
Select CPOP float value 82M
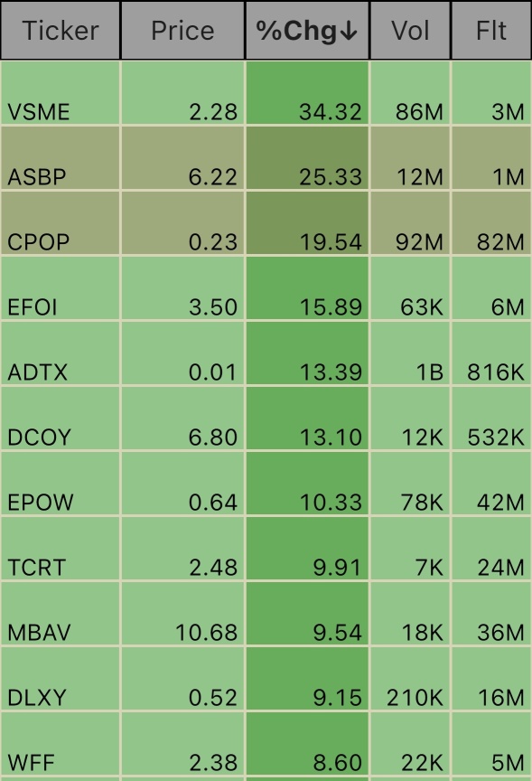pyautogui.click(x=491, y=223)
